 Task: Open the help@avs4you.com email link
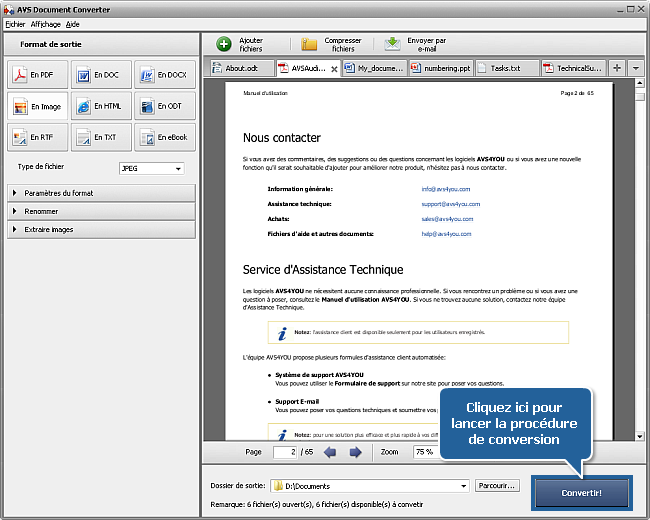tap(446, 234)
